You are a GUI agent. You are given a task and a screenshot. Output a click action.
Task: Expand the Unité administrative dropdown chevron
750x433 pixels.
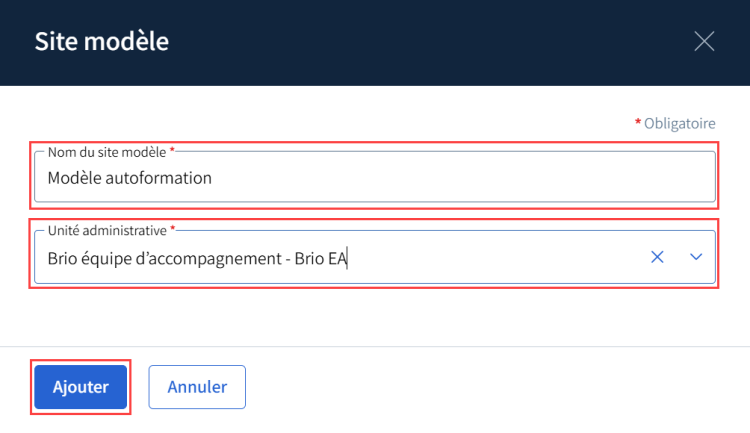click(696, 257)
